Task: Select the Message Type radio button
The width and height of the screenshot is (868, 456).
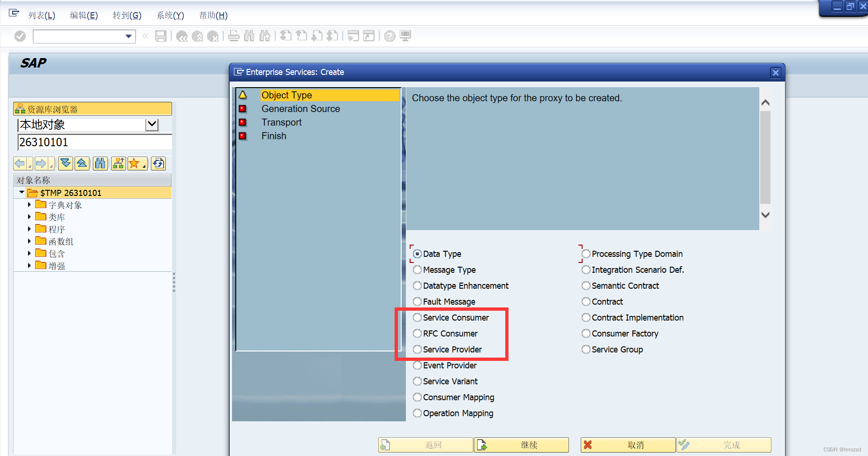Action: point(417,270)
